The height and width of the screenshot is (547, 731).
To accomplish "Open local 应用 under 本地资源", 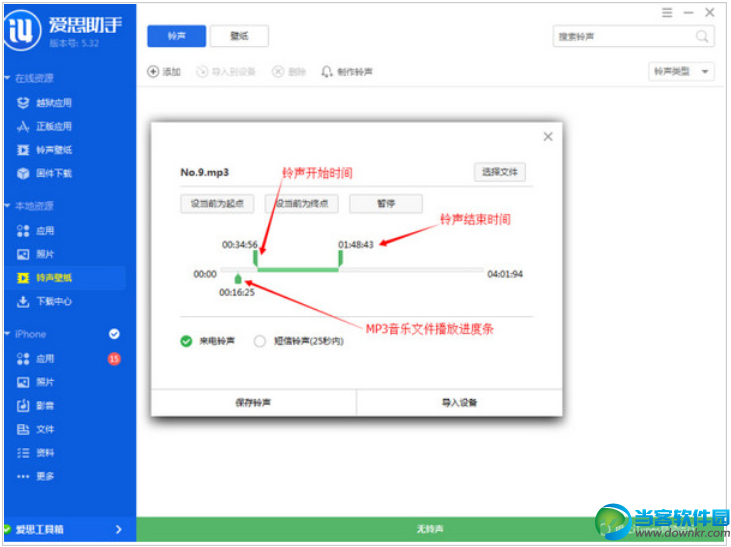I will click(x=35, y=231).
